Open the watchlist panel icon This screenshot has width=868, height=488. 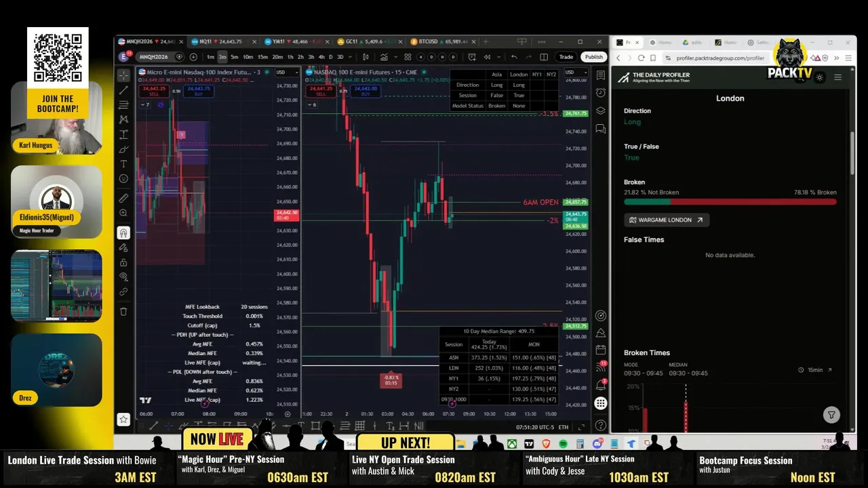601,75
